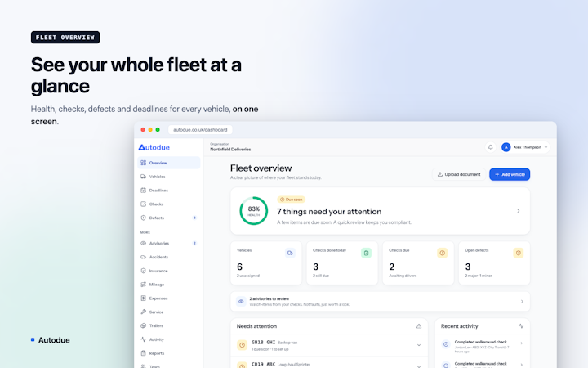Open the Expenses page
Image resolution: width=588 pixels, height=368 pixels.
tap(169, 298)
